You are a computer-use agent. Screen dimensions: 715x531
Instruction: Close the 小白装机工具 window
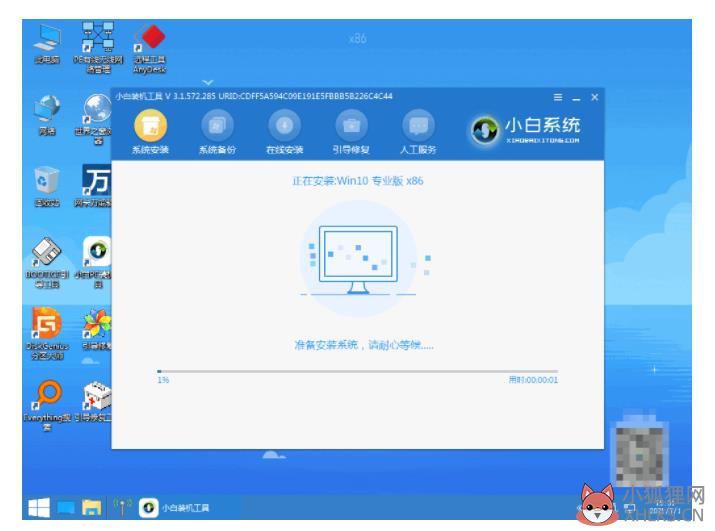pyautogui.click(x=595, y=97)
